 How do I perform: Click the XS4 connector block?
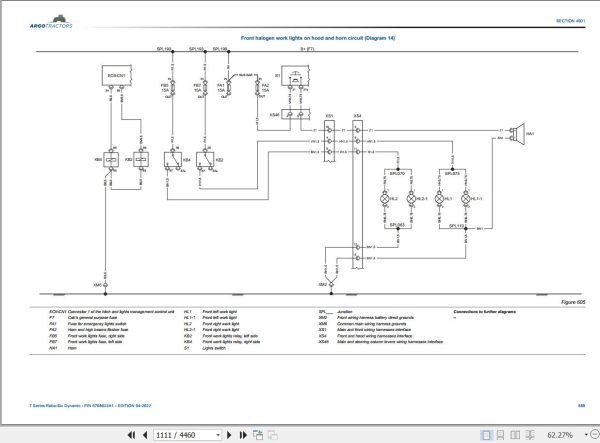357,195
